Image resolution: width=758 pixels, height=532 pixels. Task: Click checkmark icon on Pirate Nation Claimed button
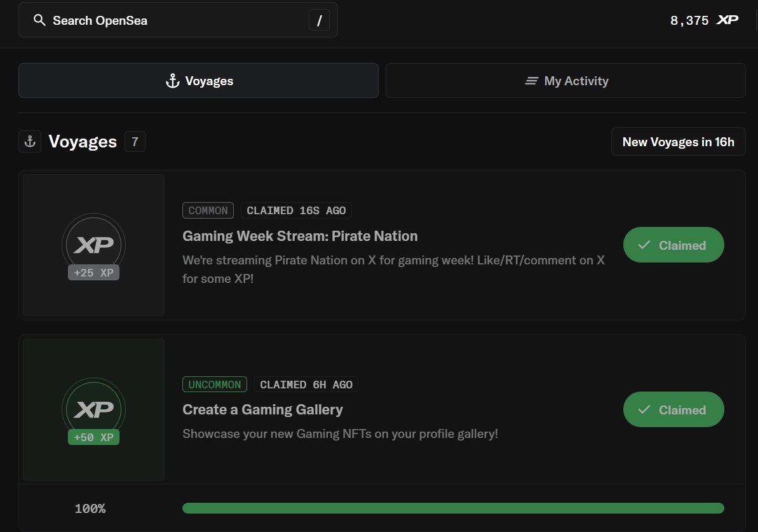[x=644, y=245]
